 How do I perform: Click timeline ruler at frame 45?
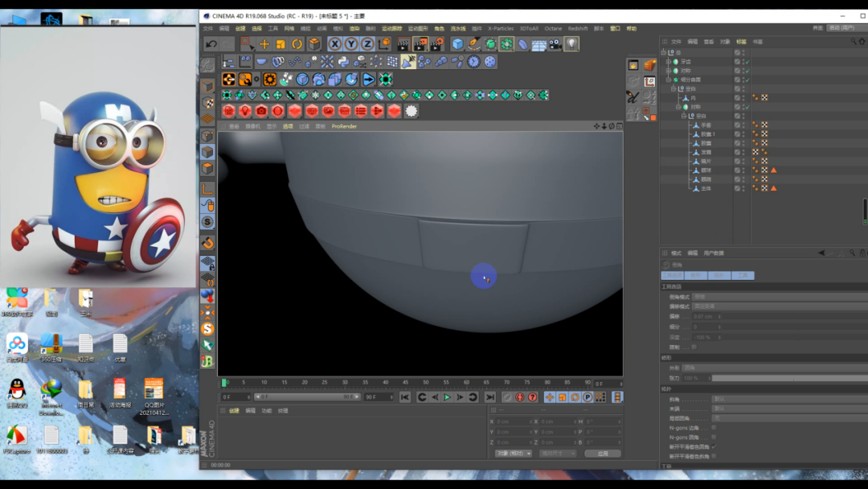[x=406, y=383]
